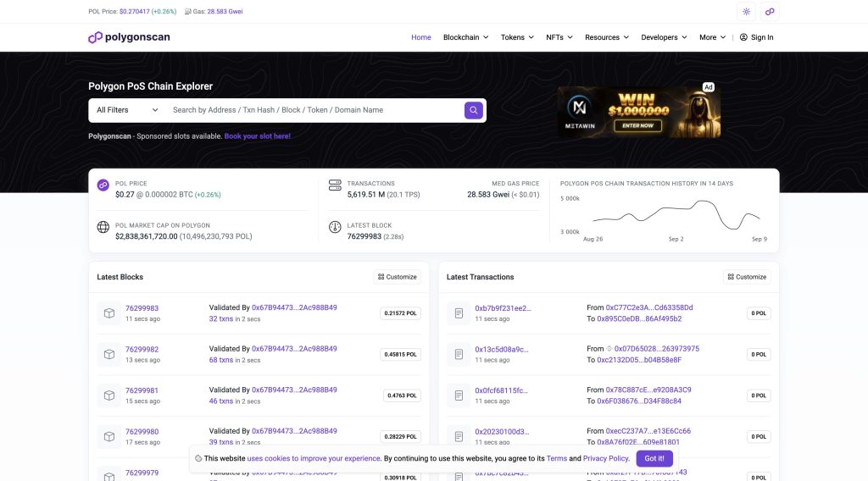
Task: Click the Sign In user icon
Action: click(743, 37)
